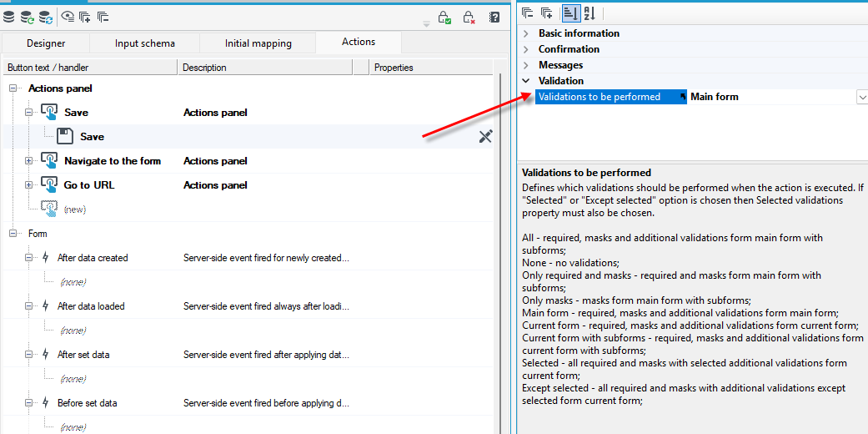Click the description text of After data created

click(x=266, y=258)
